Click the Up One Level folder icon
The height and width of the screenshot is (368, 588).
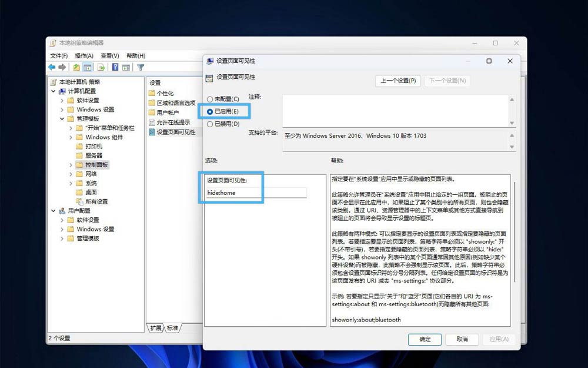tap(76, 67)
